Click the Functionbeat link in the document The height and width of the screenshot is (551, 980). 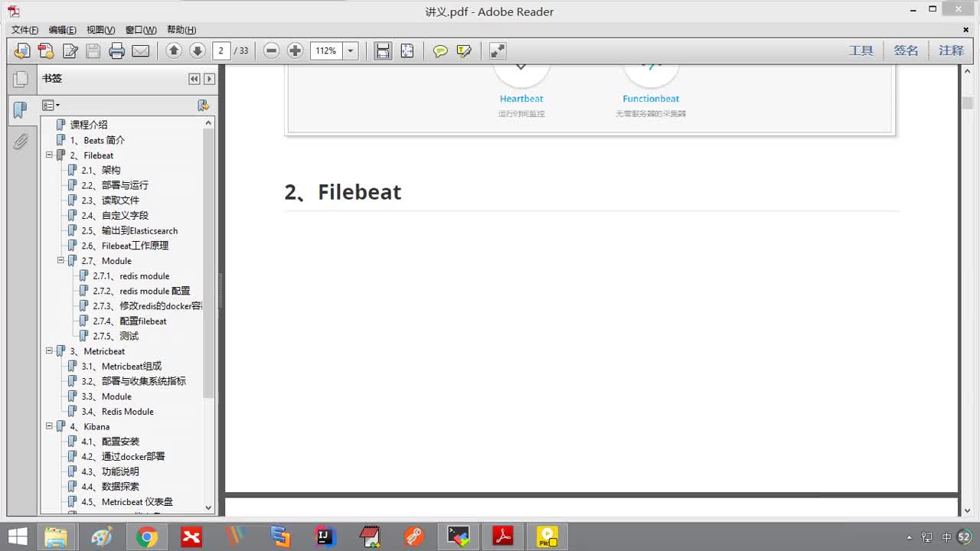[x=651, y=99]
